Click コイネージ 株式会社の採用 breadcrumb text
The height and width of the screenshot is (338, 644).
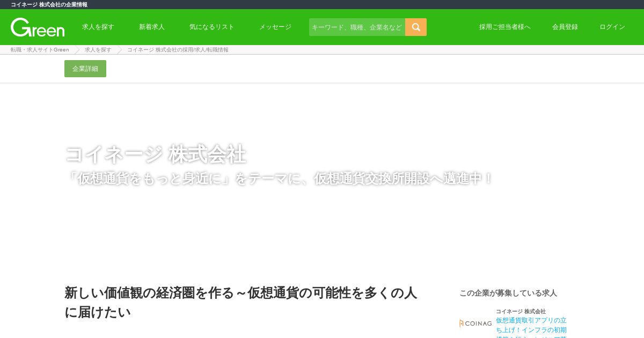pyautogui.click(x=178, y=50)
